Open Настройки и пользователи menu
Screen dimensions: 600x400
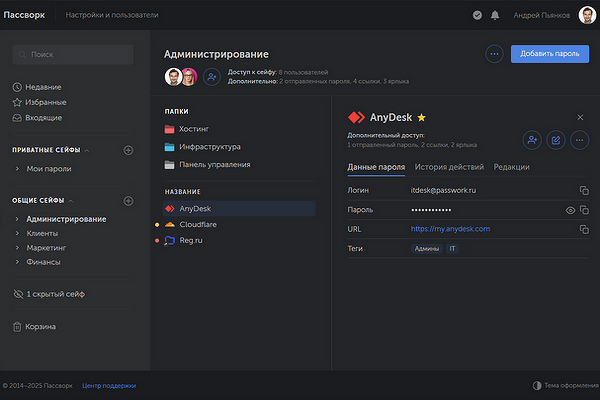point(112,15)
